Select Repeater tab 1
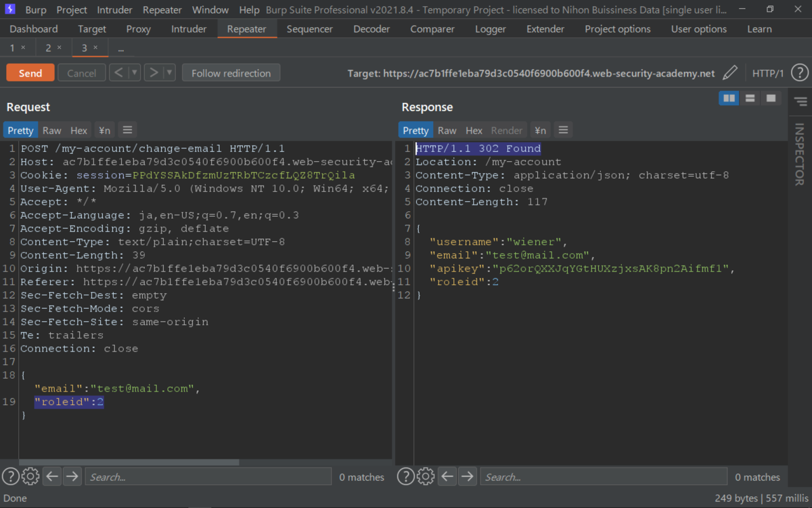Screen dimensions: 812x508 coord(12,47)
